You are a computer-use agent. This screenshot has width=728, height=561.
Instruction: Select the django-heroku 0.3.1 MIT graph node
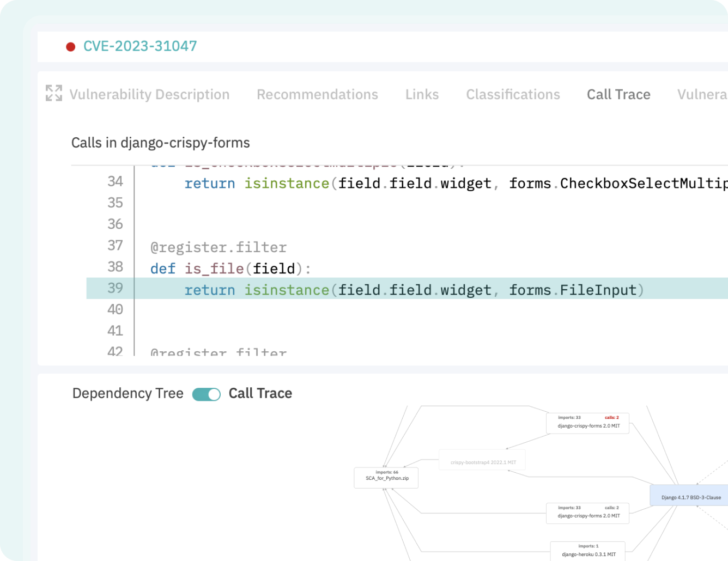click(x=588, y=551)
